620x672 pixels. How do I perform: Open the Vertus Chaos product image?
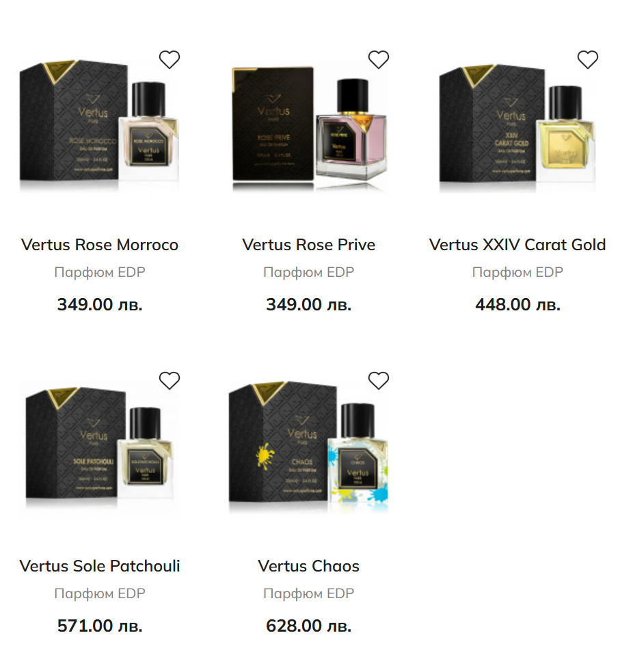[308, 446]
